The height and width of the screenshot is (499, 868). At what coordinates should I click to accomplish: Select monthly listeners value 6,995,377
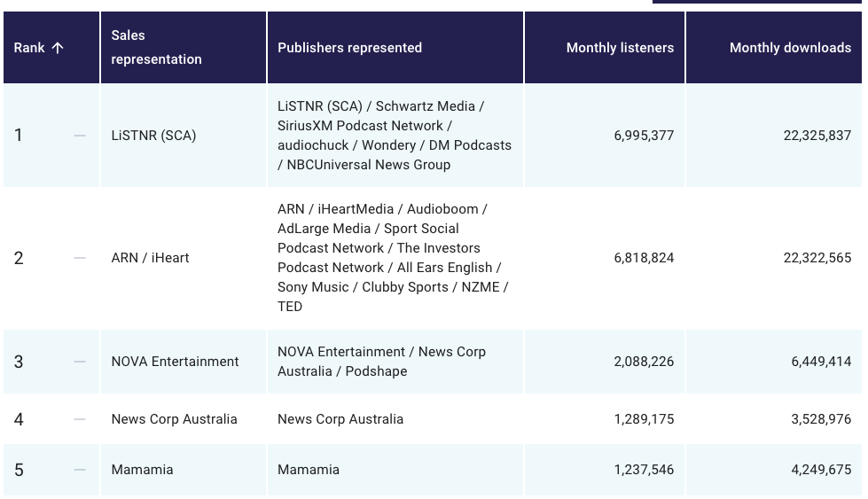(644, 136)
